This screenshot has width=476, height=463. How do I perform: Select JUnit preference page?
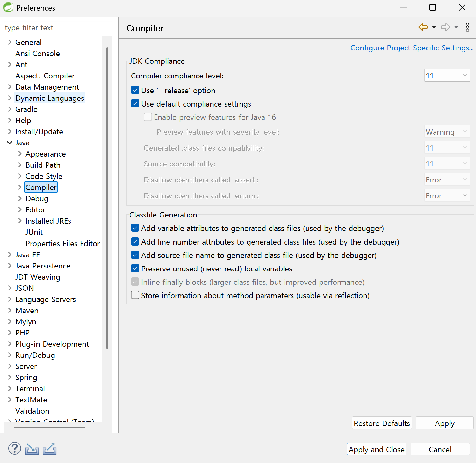(x=34, y=232)
